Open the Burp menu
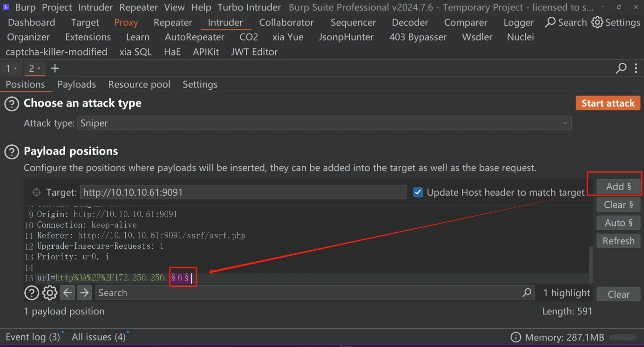This screenshot has width=644, height=347. (x=25, y=7)
